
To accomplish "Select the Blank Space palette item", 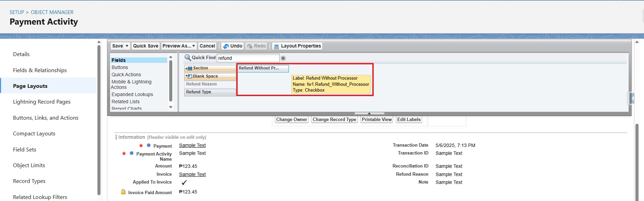I will pyautogui.click(x=210, y=76).
